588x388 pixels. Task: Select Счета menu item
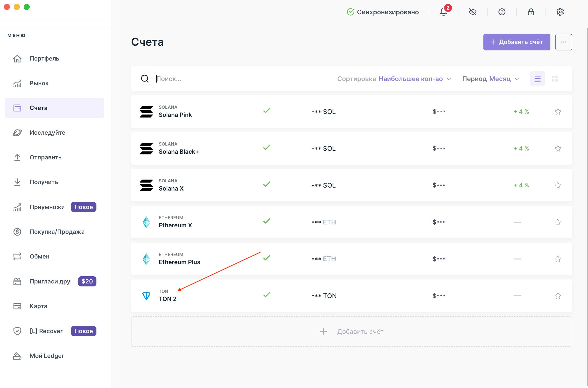tap(54, 108)
